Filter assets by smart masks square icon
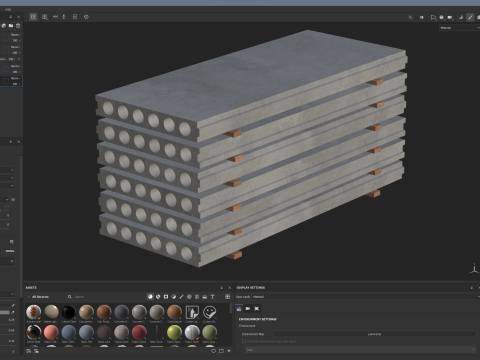480x360 pixels. (166, 297)
